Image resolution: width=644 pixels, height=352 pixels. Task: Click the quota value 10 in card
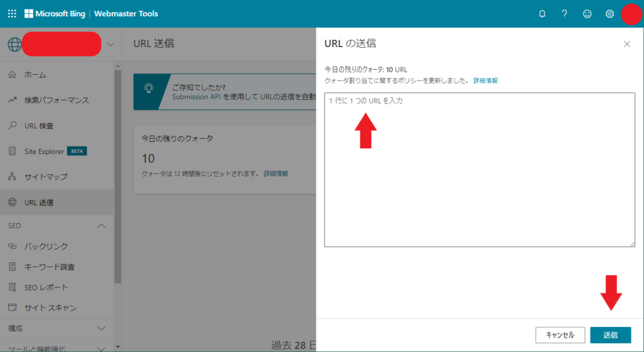148,158
